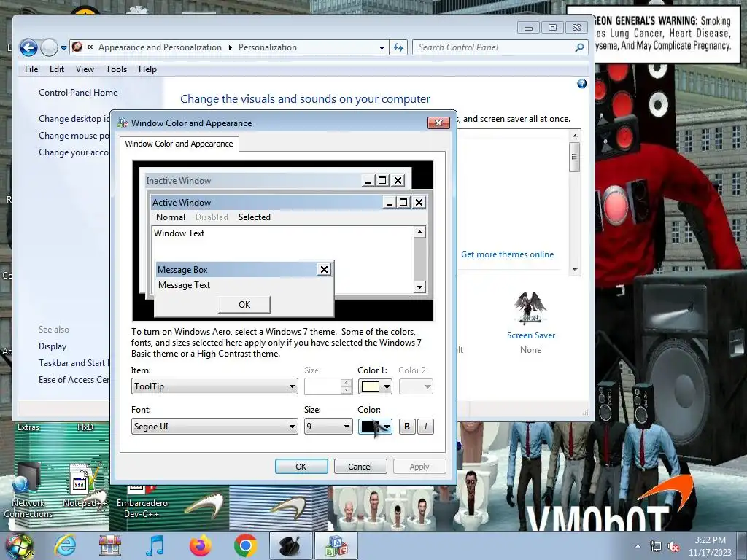
Task: Open recent pages dropdown beside navigation arrows
Action: (64, 48)
